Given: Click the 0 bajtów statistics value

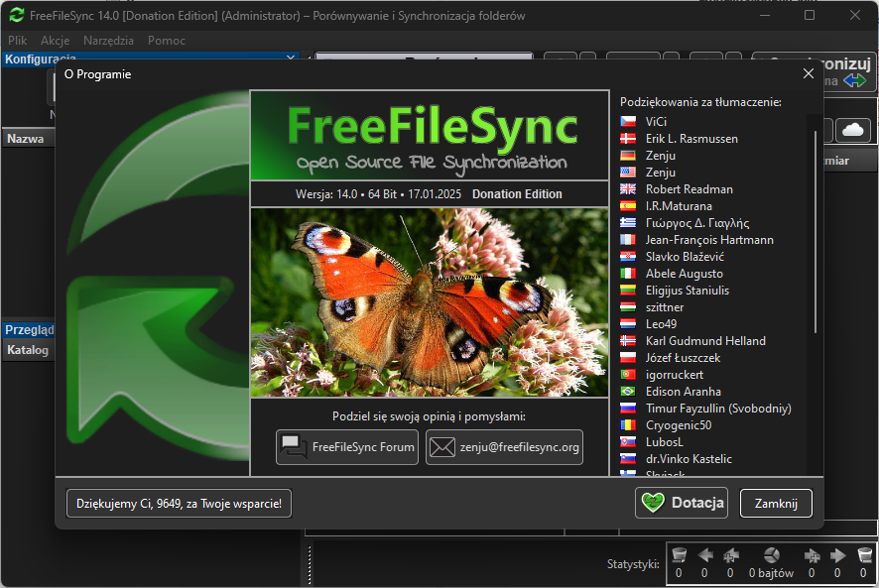Looking at the screenshot, I should point(772,573).
